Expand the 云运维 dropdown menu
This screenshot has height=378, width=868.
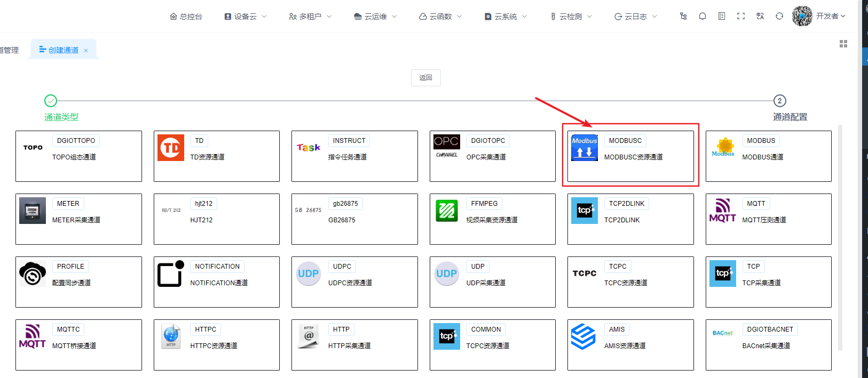(376, 17)
